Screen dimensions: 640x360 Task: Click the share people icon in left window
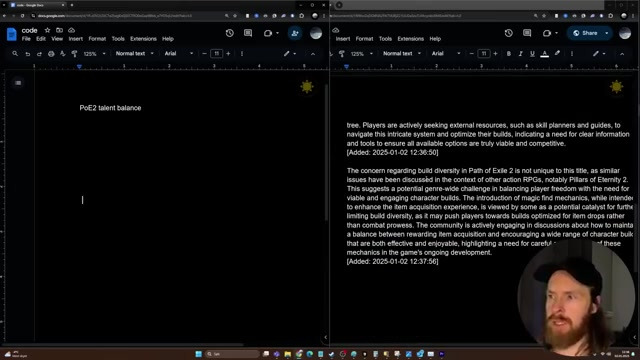[295, 33]
